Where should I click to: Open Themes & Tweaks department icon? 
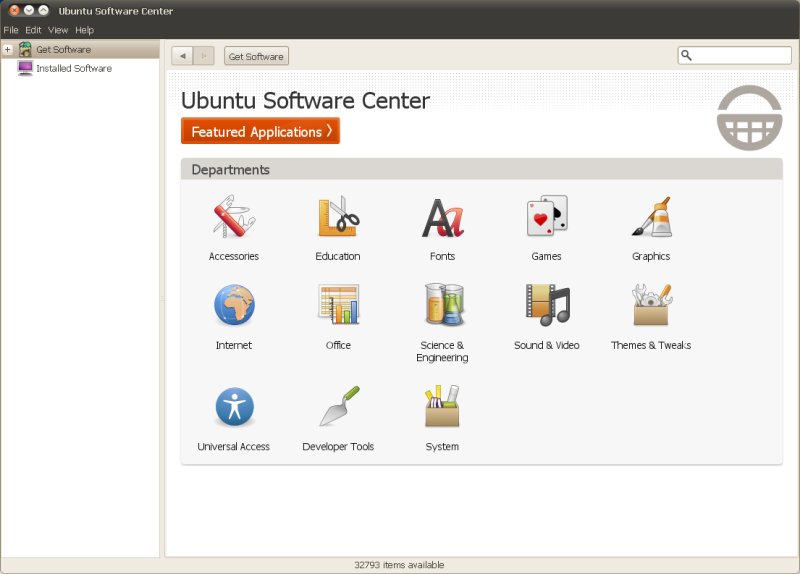point(651,305)
